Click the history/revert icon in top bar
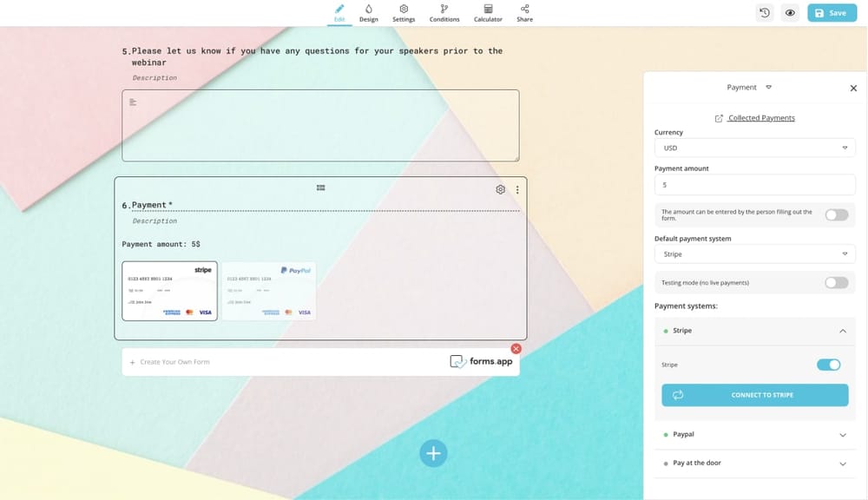Image resolution: width=868 pixels, height=500 pixels. 764,13
